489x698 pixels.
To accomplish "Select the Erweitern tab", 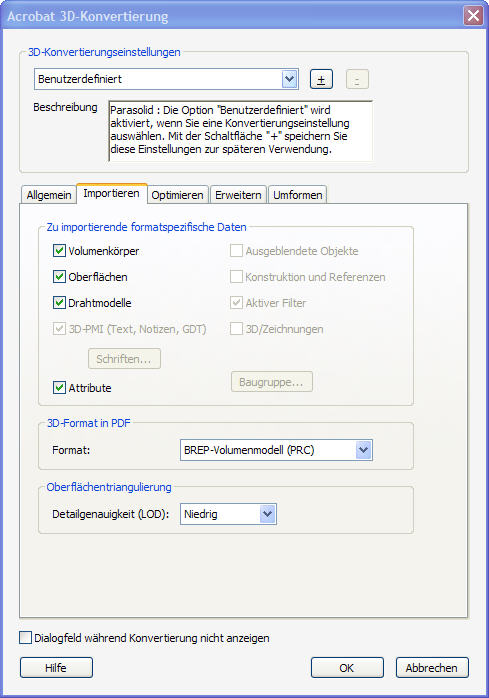I will coord(238,195).
